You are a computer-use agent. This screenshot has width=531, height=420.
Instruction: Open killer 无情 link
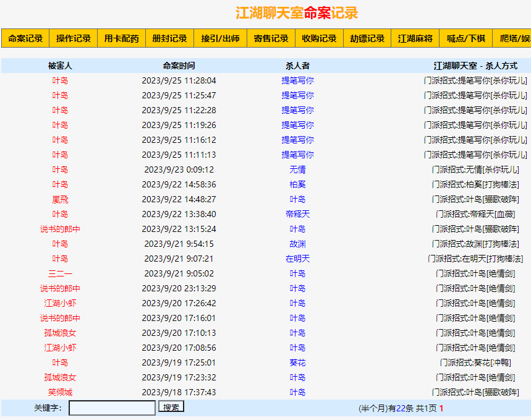point(298,169)
